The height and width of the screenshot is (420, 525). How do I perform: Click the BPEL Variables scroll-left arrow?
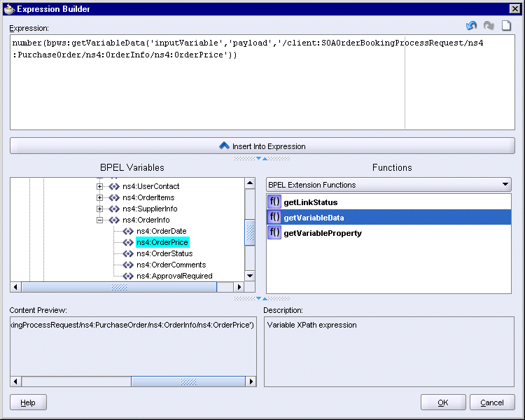pos(15,287)
